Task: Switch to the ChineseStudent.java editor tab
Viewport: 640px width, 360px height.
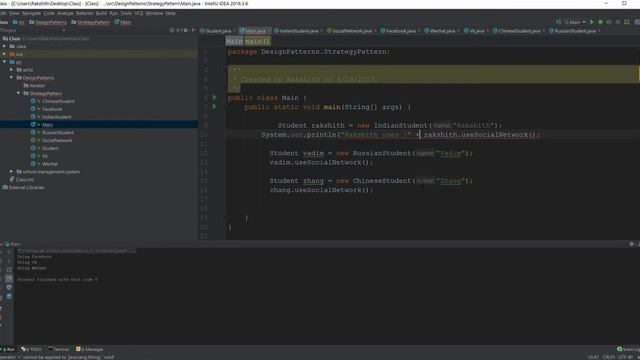Action: pos(519,31)
